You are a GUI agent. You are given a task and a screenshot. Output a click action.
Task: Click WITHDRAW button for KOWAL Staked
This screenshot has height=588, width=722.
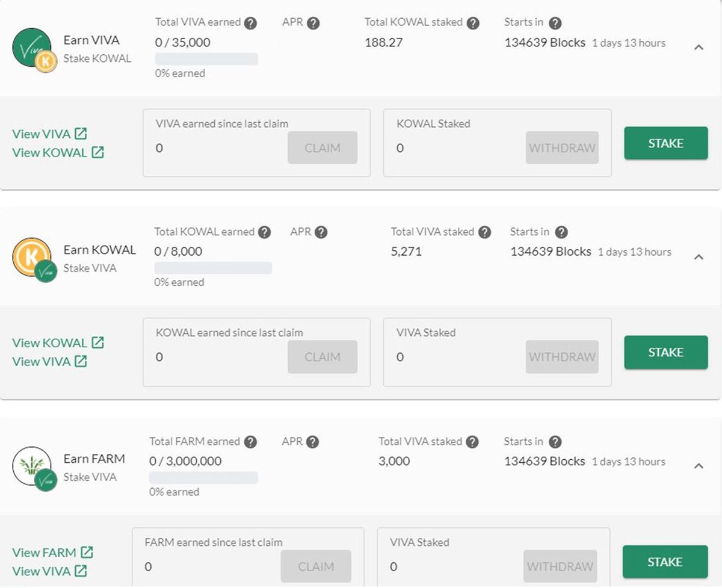pos(562,147)
